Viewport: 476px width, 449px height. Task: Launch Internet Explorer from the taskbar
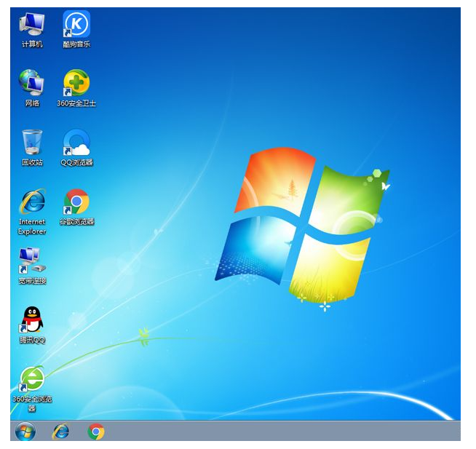[x=60, y=432]
